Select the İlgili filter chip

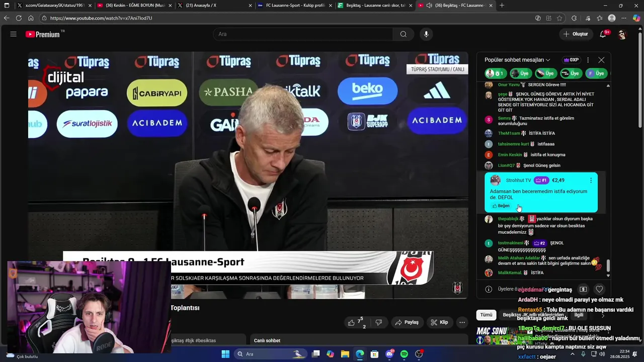click(x=579, y=315)
